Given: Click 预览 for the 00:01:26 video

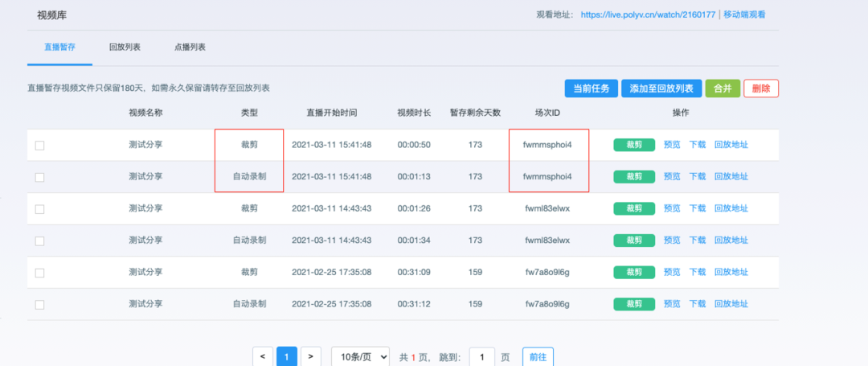Looking at the screenshot, I should [672, 208].
